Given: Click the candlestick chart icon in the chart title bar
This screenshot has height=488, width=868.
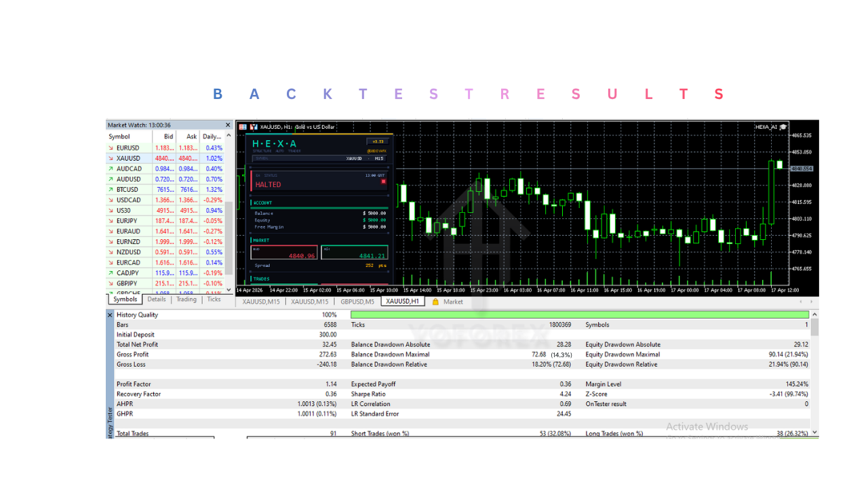Looking at the screenshot, I should 254,127.
